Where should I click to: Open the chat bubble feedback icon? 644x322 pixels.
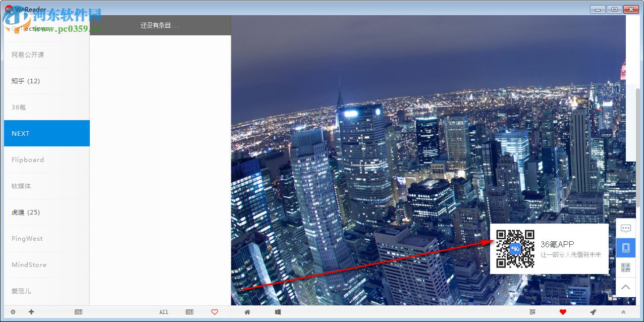click(626, 228)
